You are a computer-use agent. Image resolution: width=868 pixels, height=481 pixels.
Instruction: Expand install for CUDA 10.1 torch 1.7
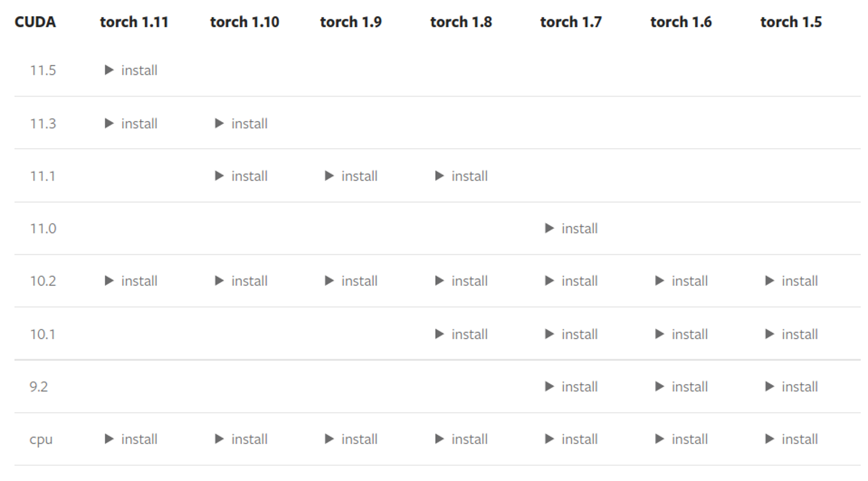pyautogui.click(x=572, y=334)
